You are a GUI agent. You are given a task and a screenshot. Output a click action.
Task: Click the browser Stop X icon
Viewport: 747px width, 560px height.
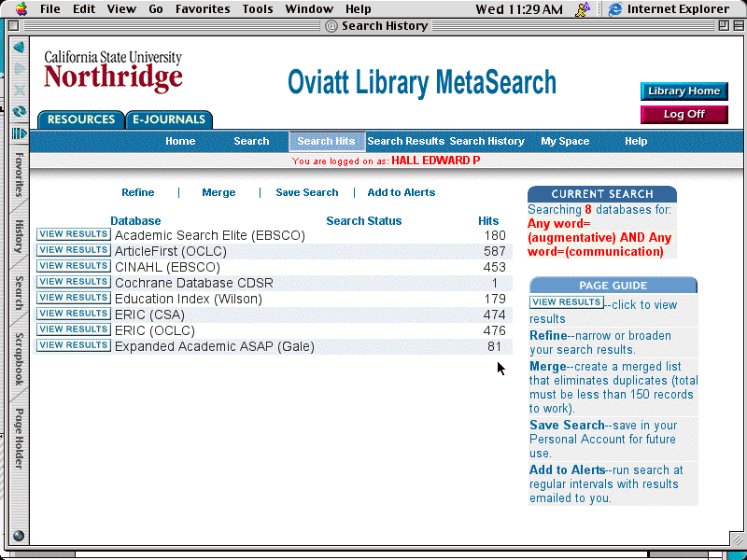[x=19, y=90]
